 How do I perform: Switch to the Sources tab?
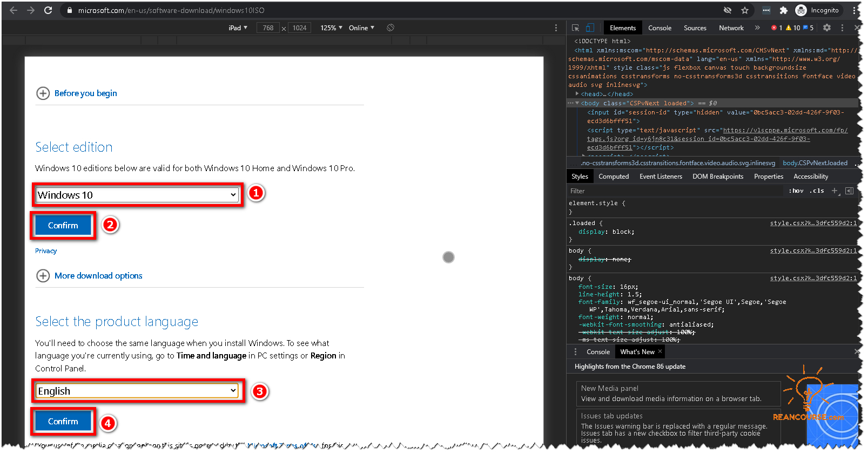[x=695, y=28]
